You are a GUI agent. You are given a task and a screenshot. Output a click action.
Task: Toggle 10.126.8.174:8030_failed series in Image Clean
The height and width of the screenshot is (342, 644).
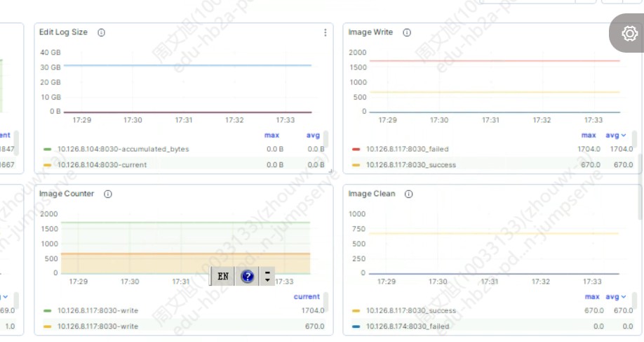coord(408,327)
